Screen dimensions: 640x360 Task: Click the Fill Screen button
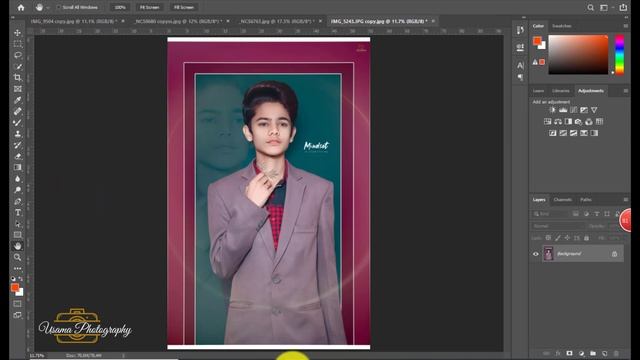(x=184, y=7)
